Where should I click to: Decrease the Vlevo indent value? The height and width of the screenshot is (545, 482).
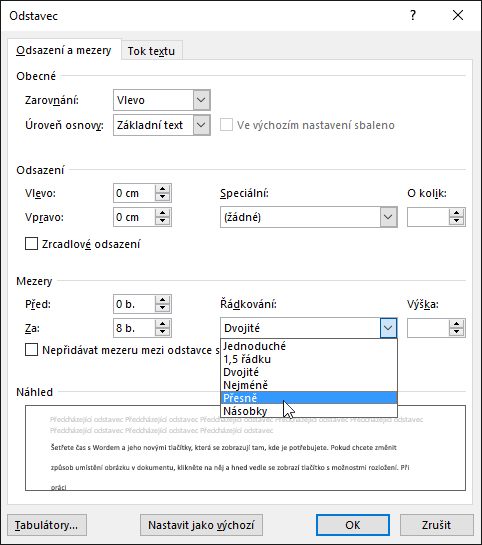click(162, 197)
